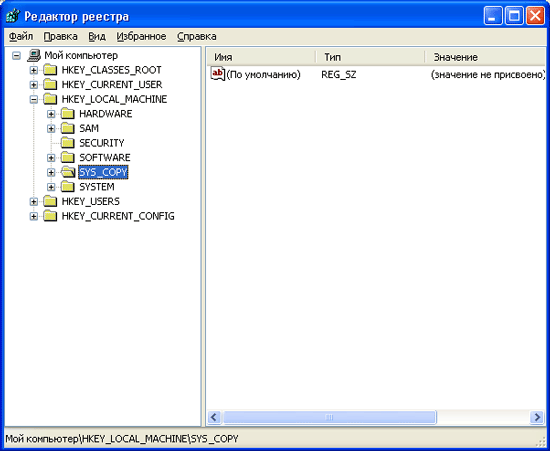Click the HARDWARE key folder icon
The width and height of the screenshot is (550, 451).
coord(68,114)
